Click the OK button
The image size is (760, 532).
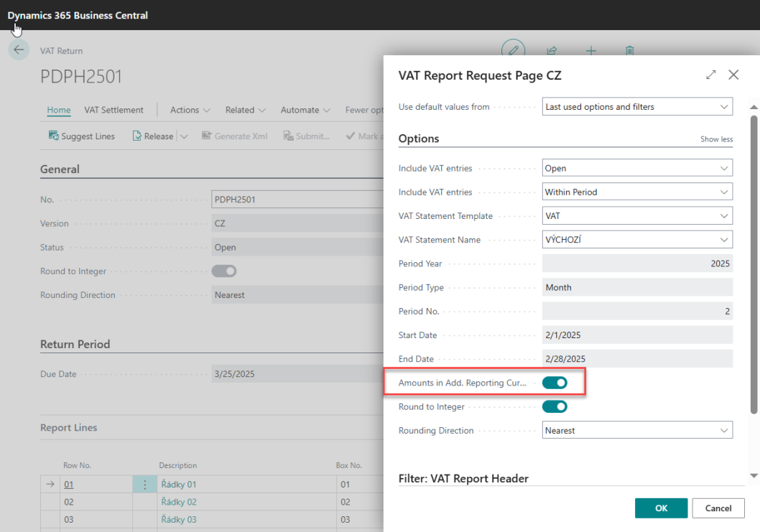coord(661,508)
